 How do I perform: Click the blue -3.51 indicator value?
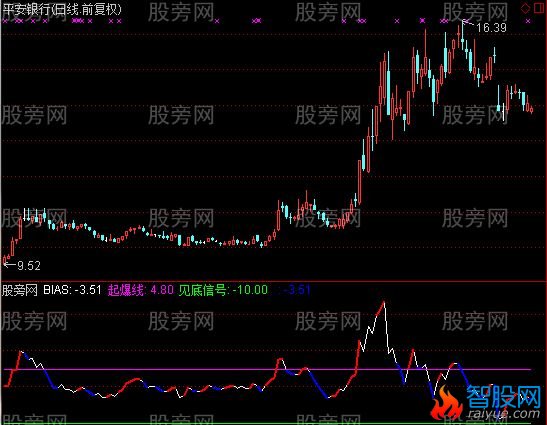click(296, 290)
